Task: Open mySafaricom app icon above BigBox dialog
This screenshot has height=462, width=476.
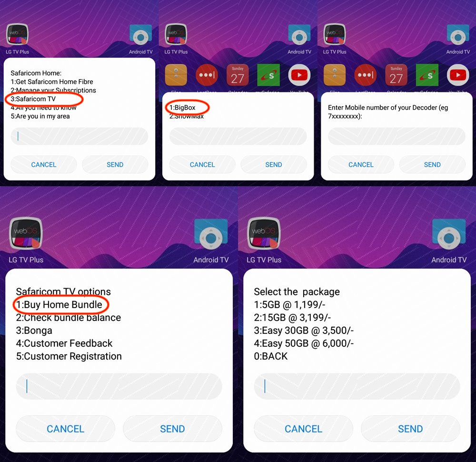Action: point(268,75)
